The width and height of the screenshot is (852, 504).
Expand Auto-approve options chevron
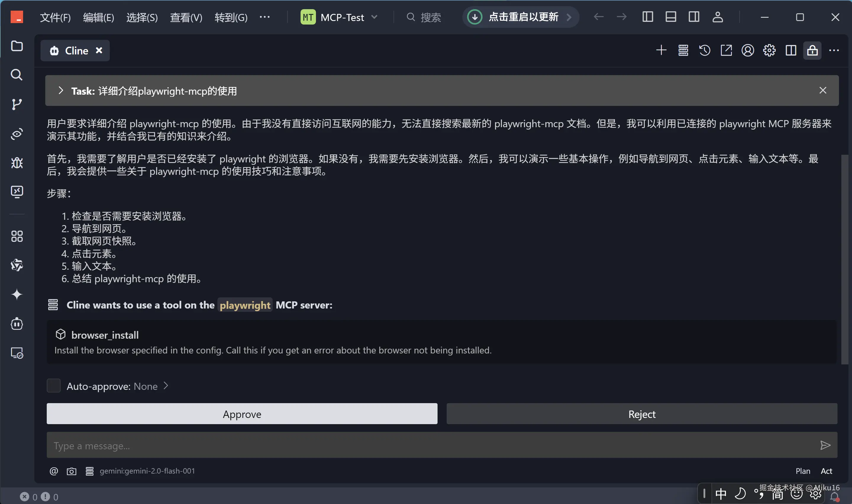(166, 386)
